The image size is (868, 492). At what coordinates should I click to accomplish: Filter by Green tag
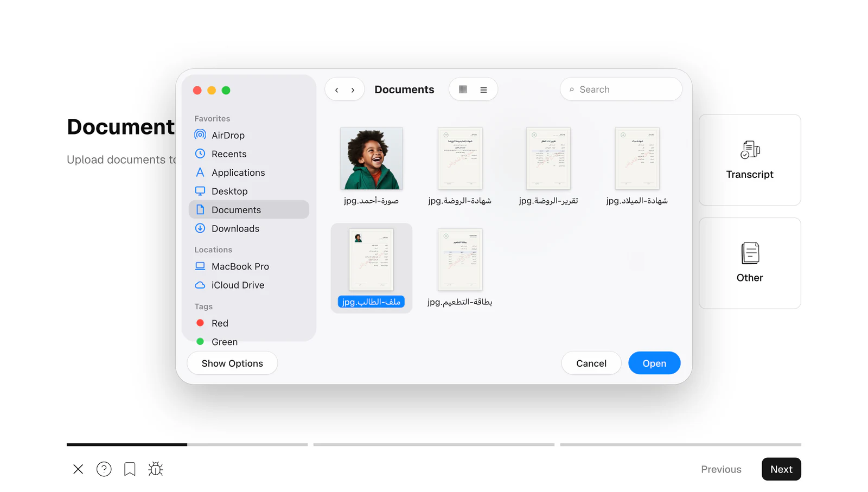[249, 342]
